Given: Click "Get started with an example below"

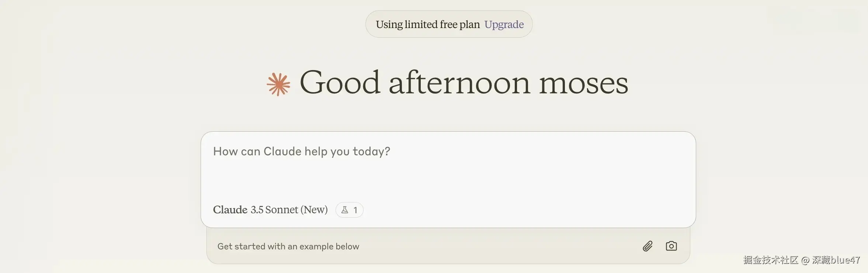Looking at the screenshot, I should coord(288,246).
